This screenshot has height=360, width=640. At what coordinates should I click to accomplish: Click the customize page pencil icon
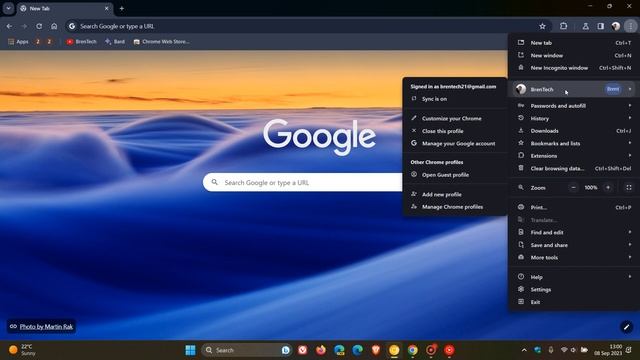point(627,327)
